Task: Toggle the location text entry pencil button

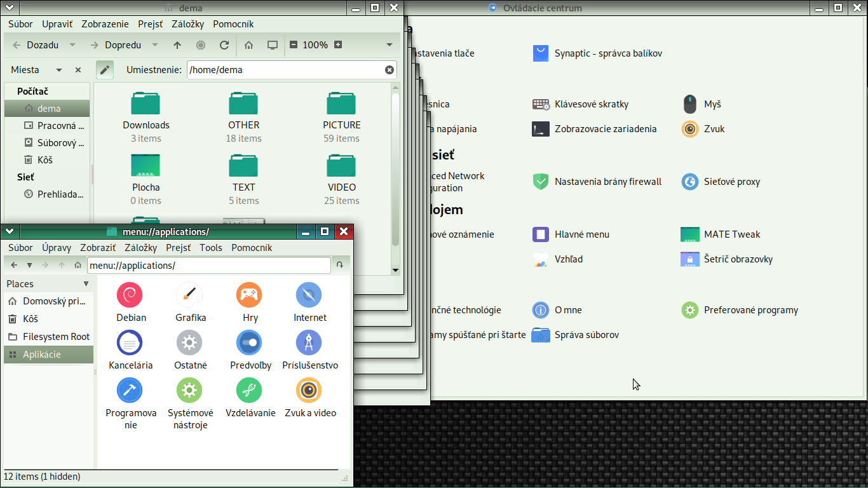Action: click(x=105, y=70)
